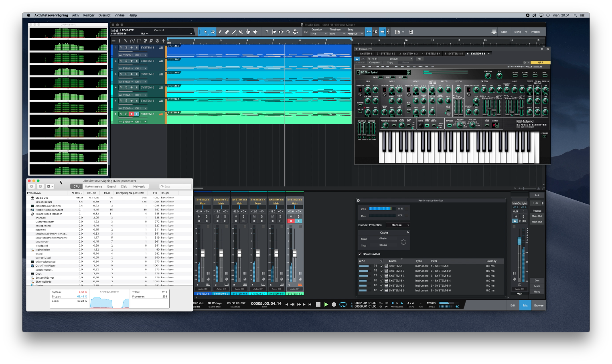The width and height of the screenshot is (612, 364).
Task: Select the 3 - SYSTEM-8 3 instrument tab
Action: coord(409,53)
